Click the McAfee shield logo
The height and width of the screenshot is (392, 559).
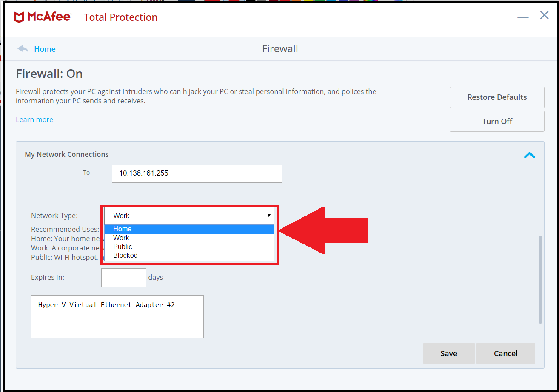coord(19,17)
